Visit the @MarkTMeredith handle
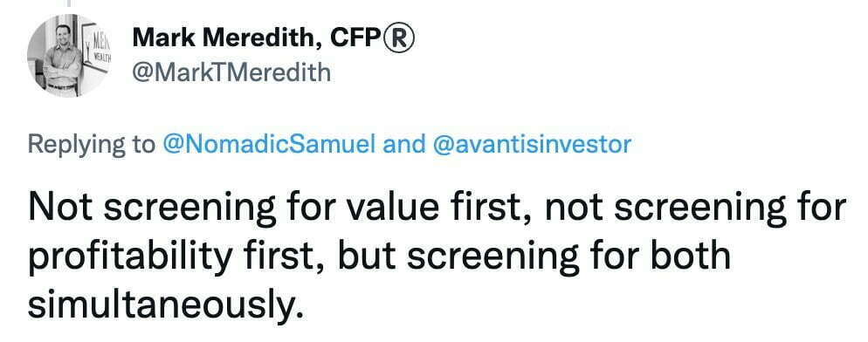 tap(231, 73)
